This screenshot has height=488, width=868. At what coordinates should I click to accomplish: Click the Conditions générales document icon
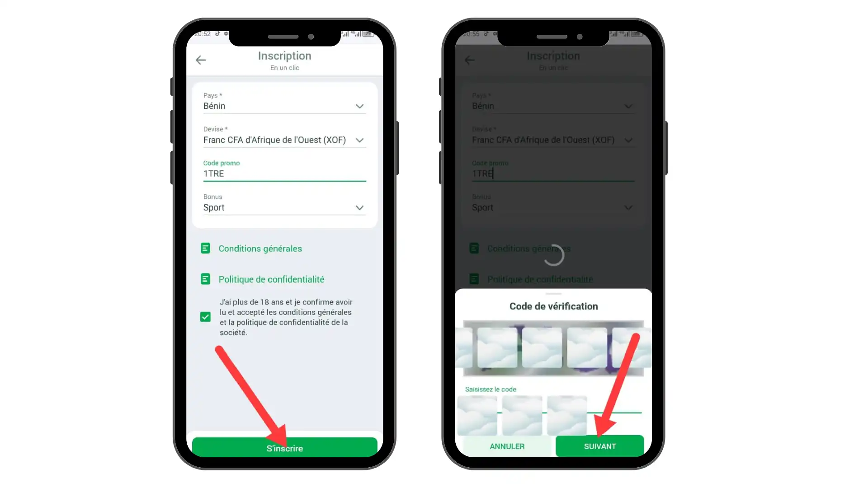206,249
